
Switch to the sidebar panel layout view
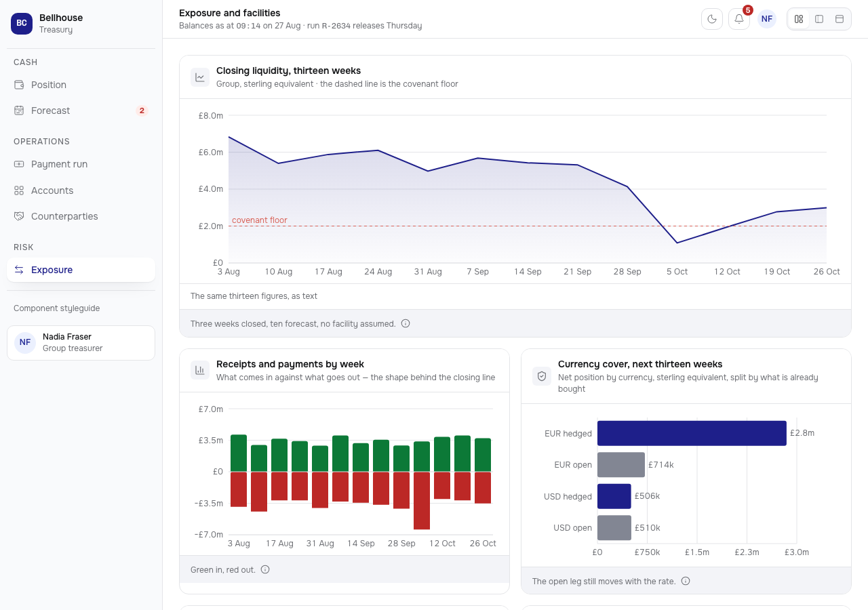[x=819, y=19]
